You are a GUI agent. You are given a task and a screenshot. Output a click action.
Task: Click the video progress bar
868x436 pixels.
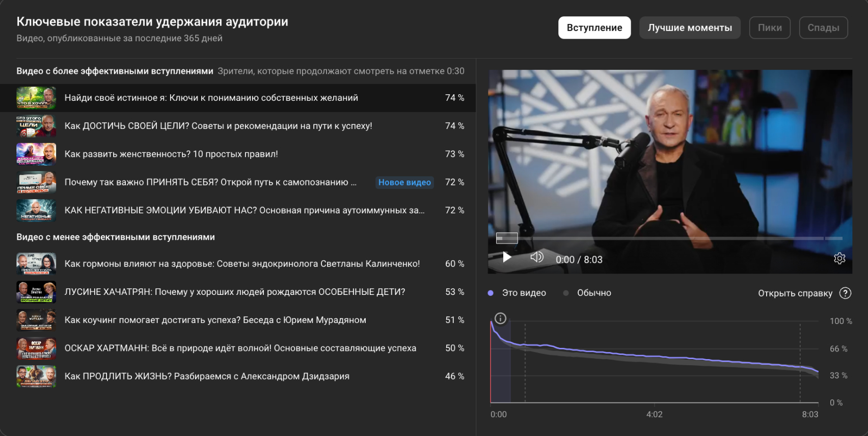[x=670, y=238]
